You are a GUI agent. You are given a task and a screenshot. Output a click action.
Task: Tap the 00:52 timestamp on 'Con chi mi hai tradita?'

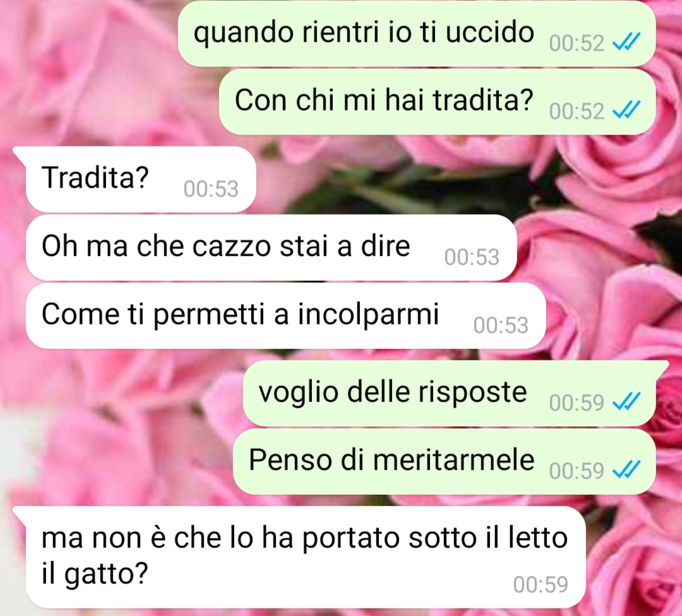pyautogui.click(x=577, y=111)
